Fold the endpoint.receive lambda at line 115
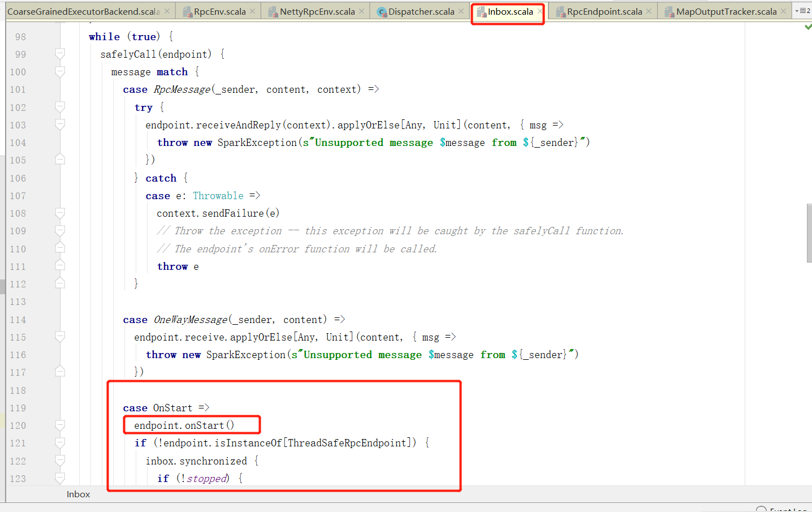The width and height of the screenshot is (812, 512). 60,337
